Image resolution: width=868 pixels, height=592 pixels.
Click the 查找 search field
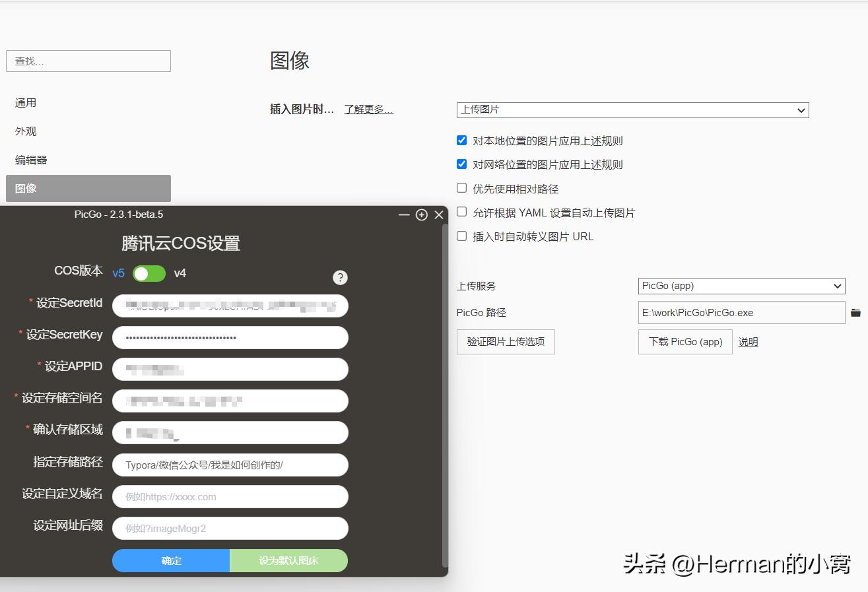coord(88,61)
